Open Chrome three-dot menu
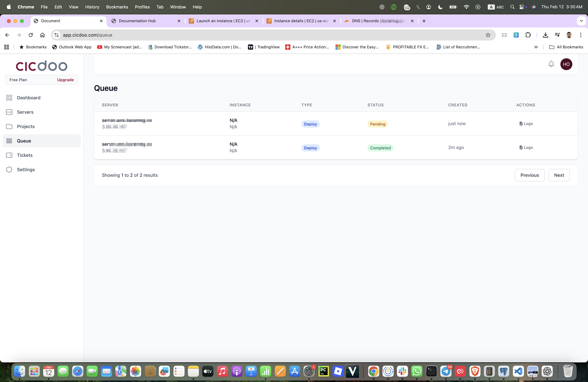 pos(581,35)
